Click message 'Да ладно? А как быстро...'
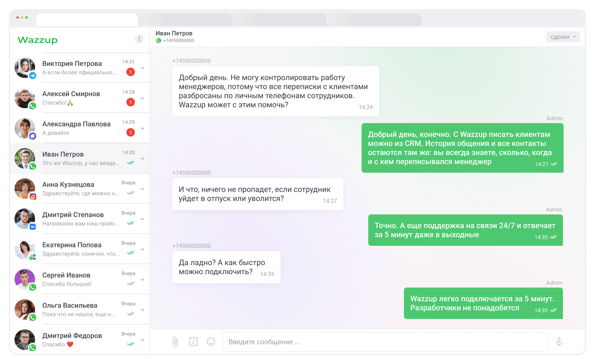This screenshot has width=595, height=364. [226, 267]
